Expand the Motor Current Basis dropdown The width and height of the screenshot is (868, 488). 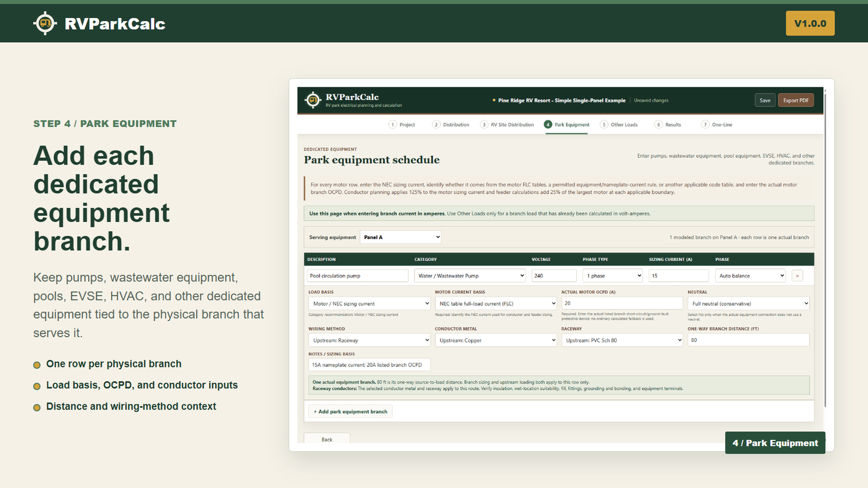coord(496,303)
